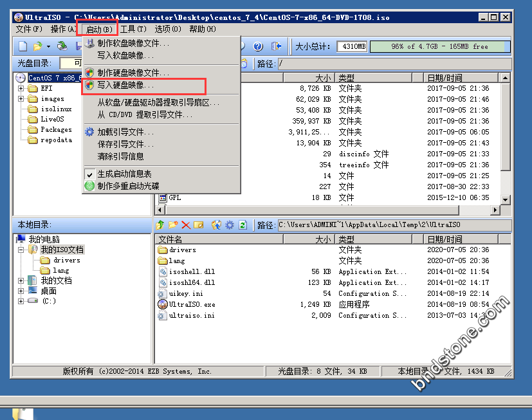Viewport: 532px width, 420px height.
Task: Open the 选项(O) menu
Action: 168,29
